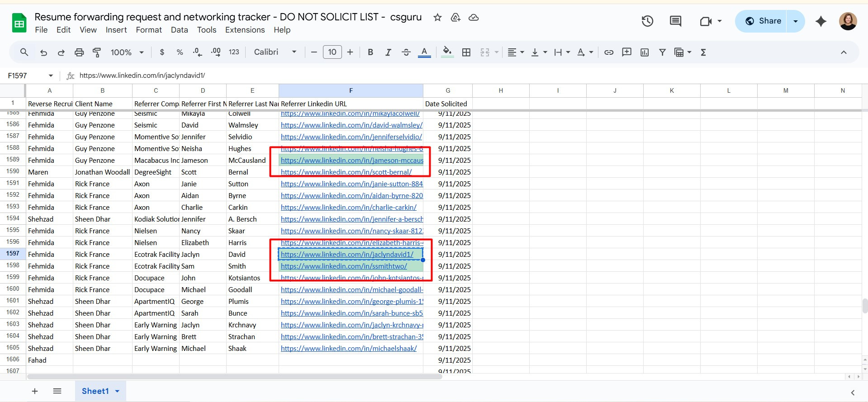Image resolution: width=868 pixels, height=402 pixels.
Task: Insert a chart
Action: [x=645, y=52]
